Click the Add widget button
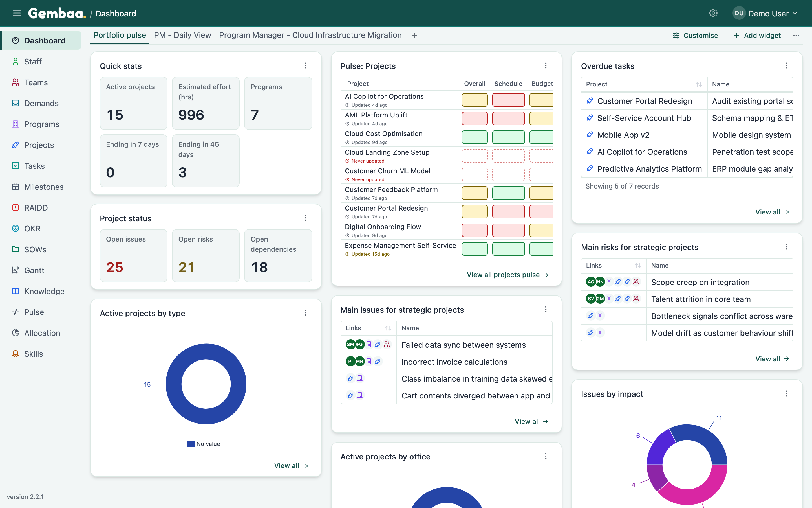This screenshot has height=508, width=812. [757, 35]
